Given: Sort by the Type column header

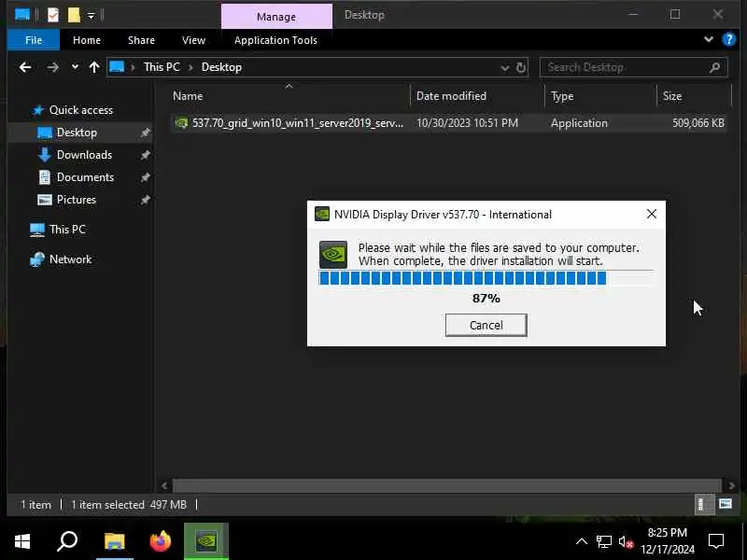Looking at the screenshot, I should click(601, 96).
